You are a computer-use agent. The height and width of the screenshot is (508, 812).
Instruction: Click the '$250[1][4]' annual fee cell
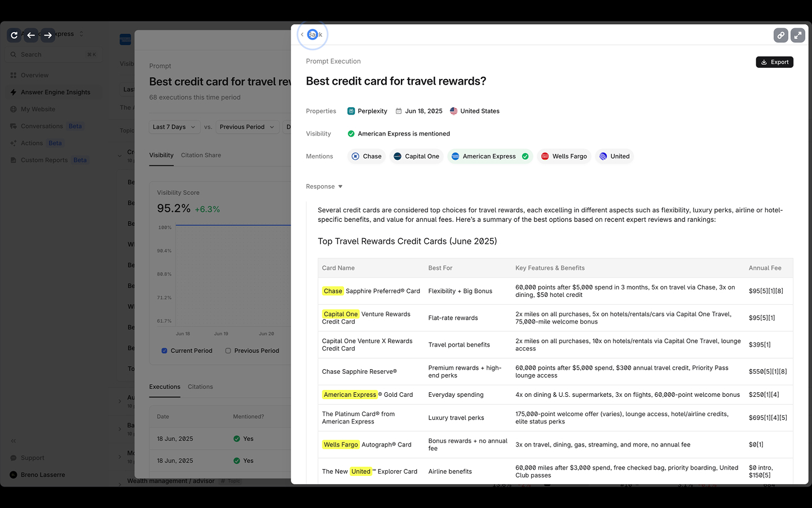coord(764,395)
